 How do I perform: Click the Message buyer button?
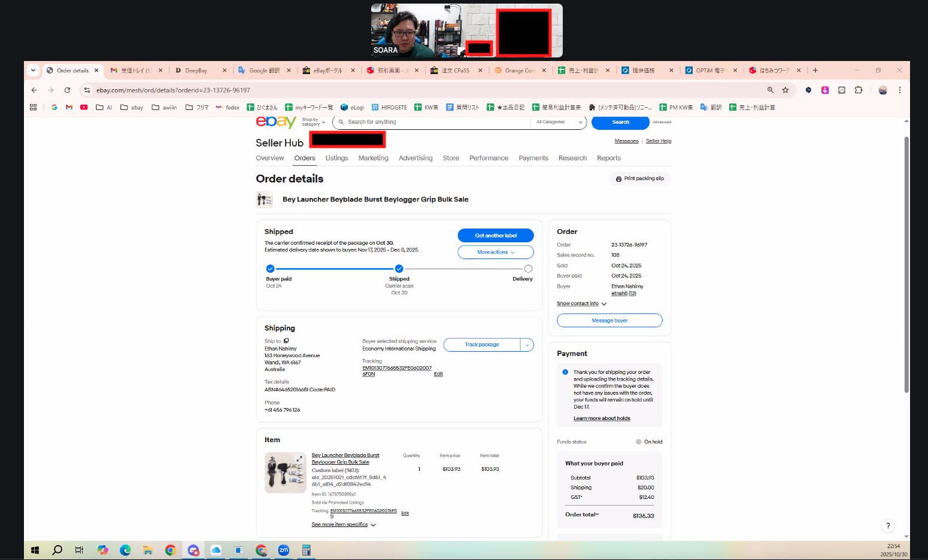coord(609,321)
